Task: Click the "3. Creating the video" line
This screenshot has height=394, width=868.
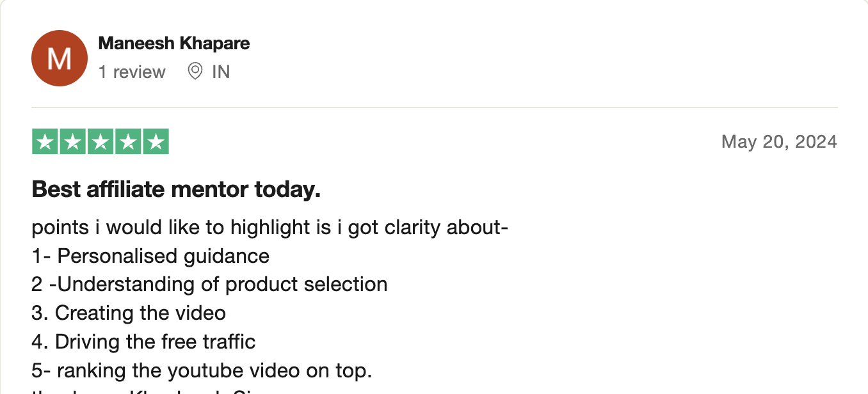Action: coord(129,313)
